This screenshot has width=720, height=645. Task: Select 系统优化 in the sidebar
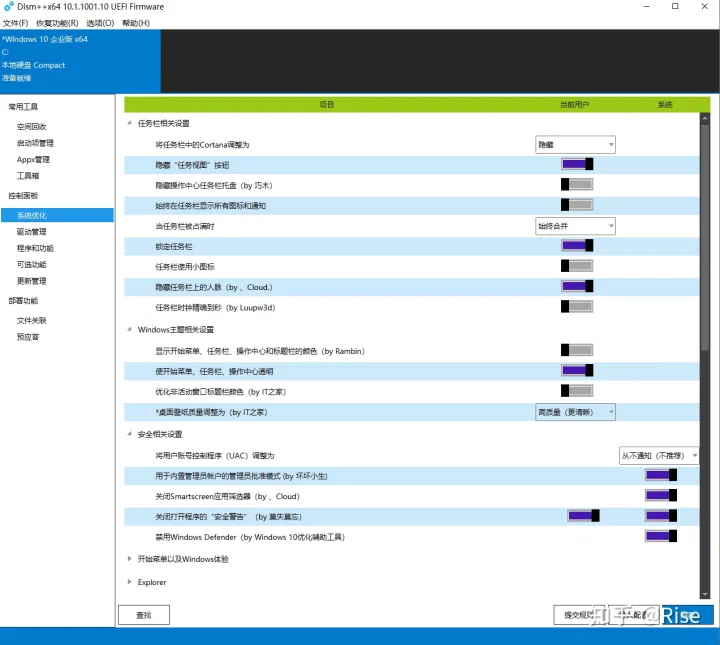pyautogui.click(x=57, y=215)
